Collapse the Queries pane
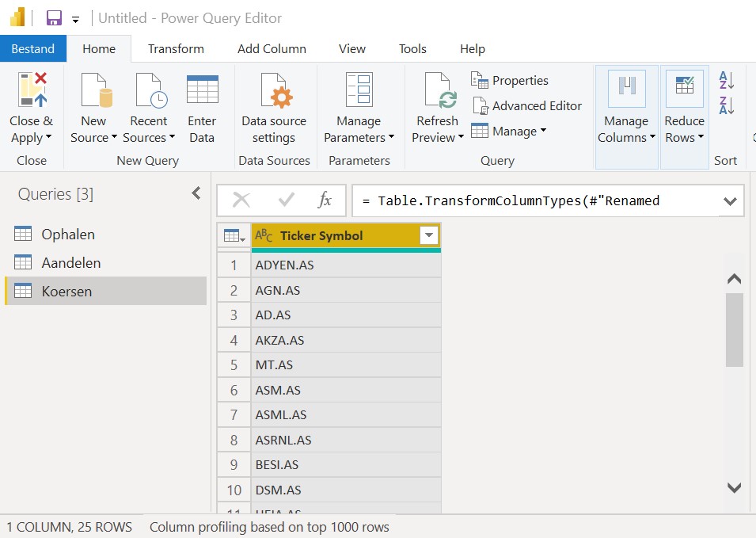The image size is (756, 538). [196, 193]
